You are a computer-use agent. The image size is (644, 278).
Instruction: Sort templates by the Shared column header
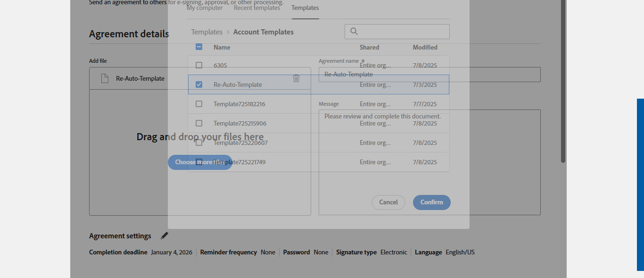coord(370,47)
